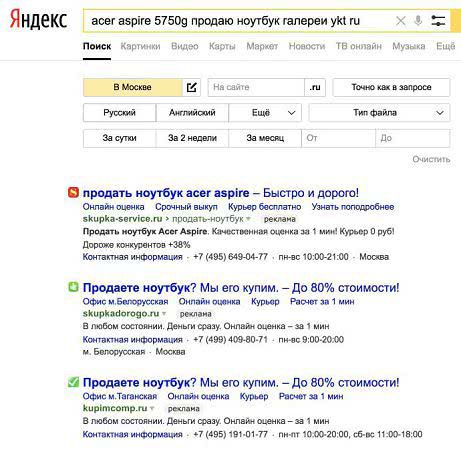Switch to the Поиск tab
The height and width of the screenshot is (450, 461).
pos(97,46)
